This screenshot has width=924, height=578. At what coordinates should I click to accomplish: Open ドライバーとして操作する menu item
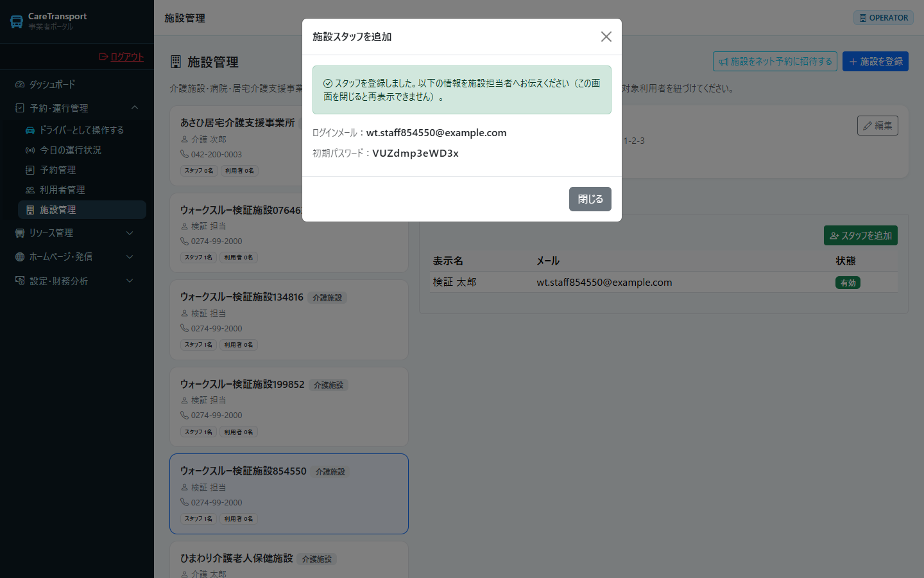tap(82, 130)
